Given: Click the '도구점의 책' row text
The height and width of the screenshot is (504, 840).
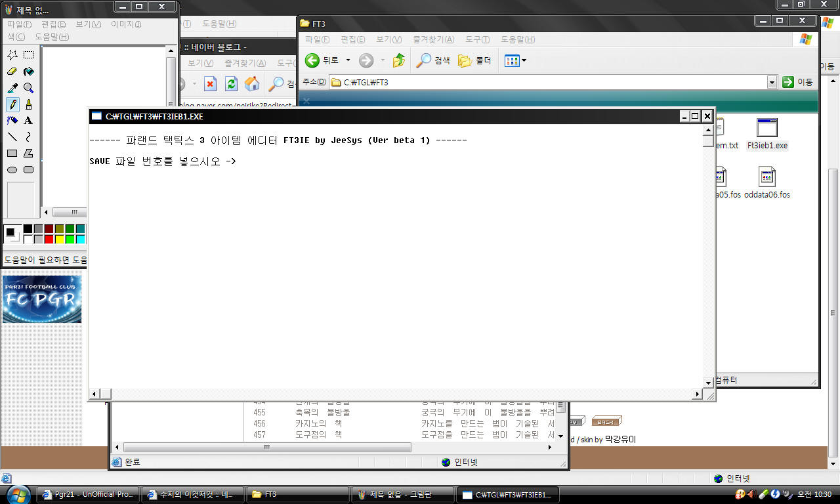Looking at the screenshot, I should click(318, 434).
